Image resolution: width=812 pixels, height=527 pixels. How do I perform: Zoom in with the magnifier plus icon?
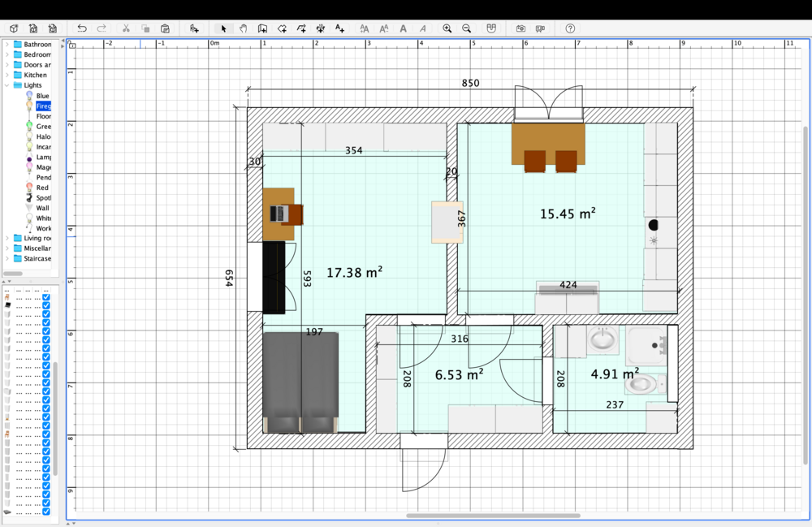(x=447, y=28)
